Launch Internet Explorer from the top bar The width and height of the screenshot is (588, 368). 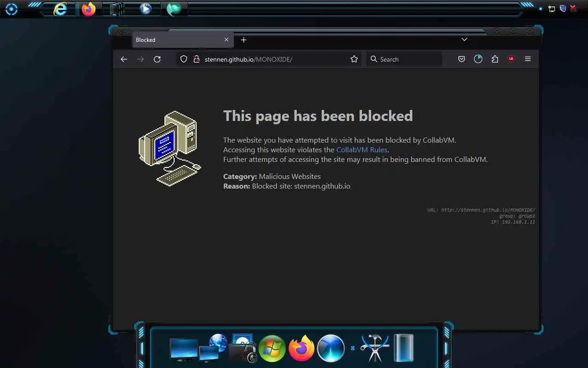point(60,9)
